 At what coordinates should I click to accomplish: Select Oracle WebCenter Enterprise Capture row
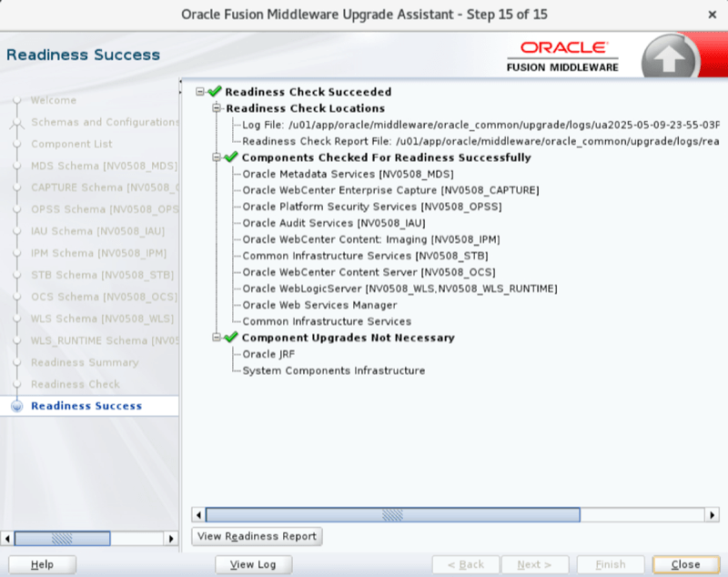tap(390, 190)
